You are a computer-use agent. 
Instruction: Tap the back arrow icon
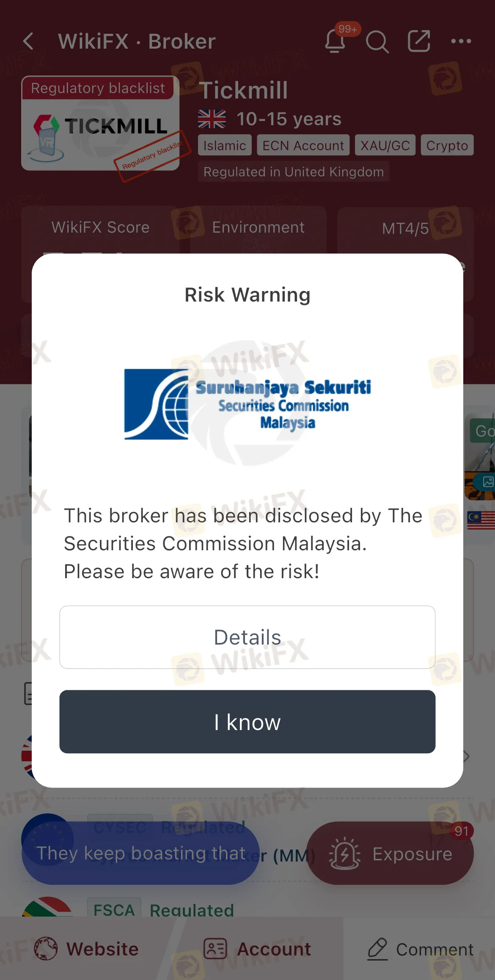click(28, 41)
